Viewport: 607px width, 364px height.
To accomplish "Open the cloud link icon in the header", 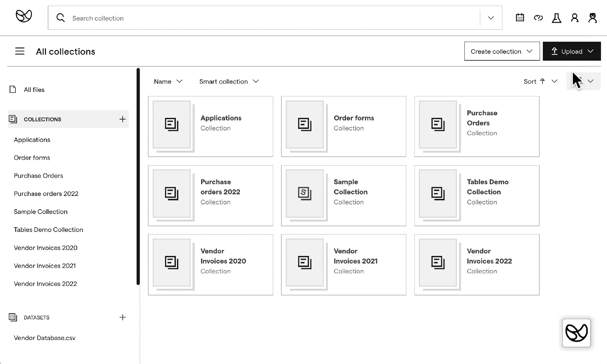I will [538, 18].
